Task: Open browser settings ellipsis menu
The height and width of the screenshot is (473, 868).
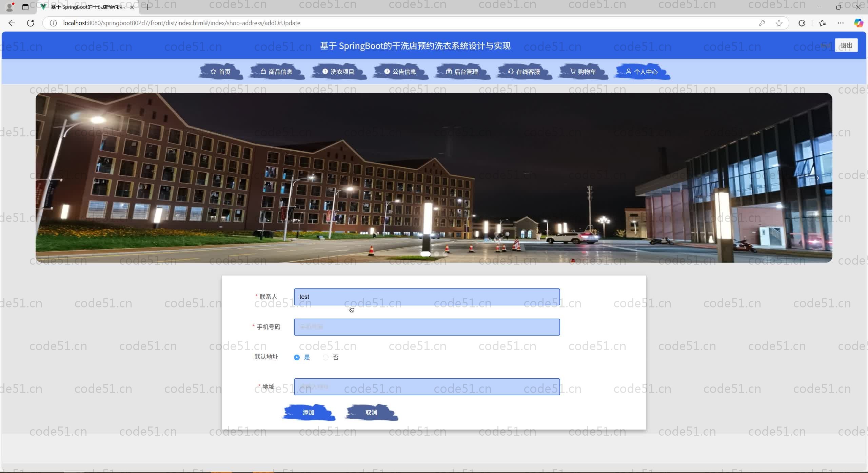Action: [841, 23]
